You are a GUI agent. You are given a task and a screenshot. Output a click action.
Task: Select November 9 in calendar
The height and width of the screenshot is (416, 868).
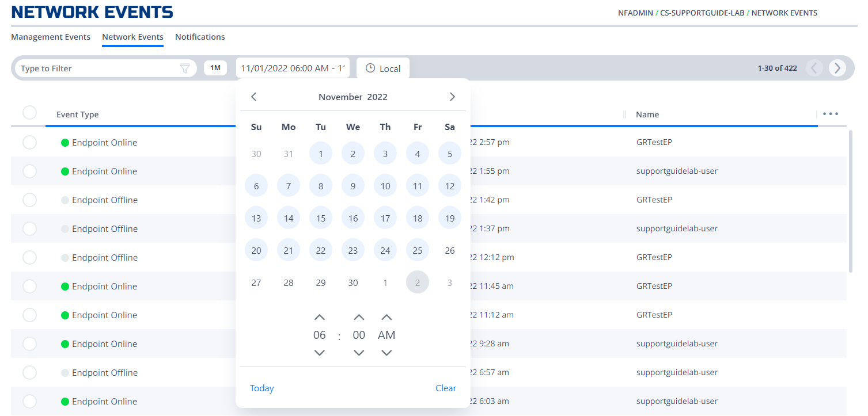353,186
